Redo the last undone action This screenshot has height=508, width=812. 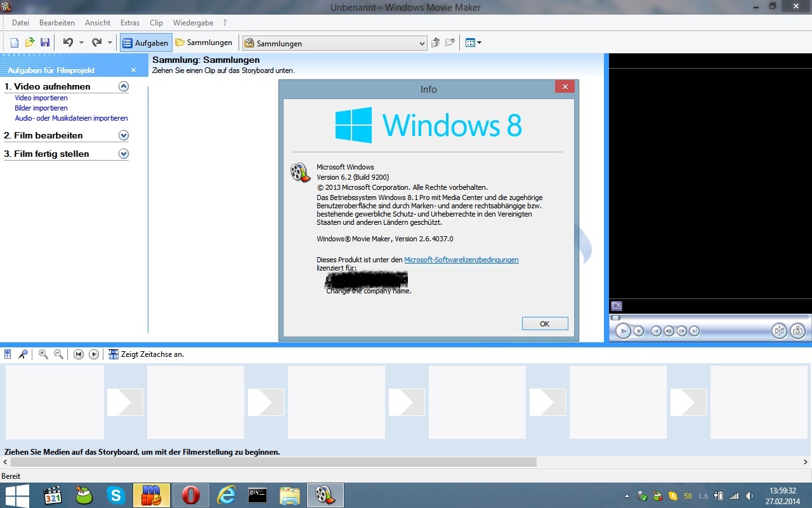[x=96, y=43]
